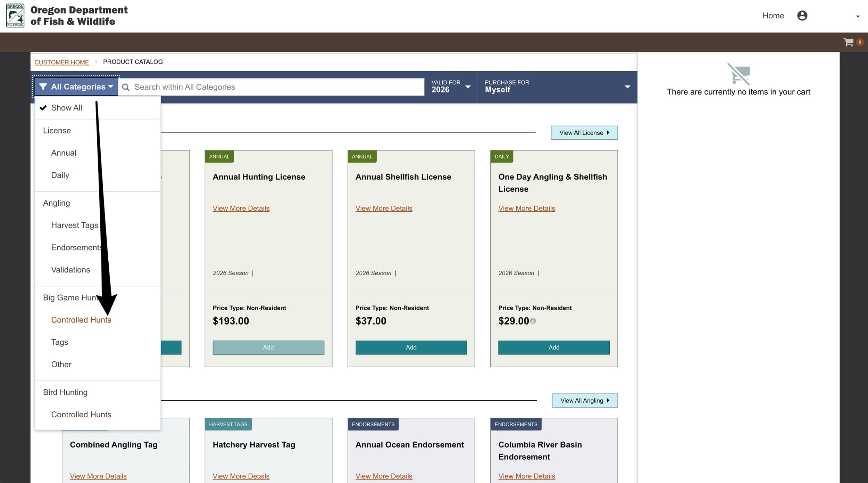
Task: Open the shopping cart icon in header
Action: [x=849, y=42]
